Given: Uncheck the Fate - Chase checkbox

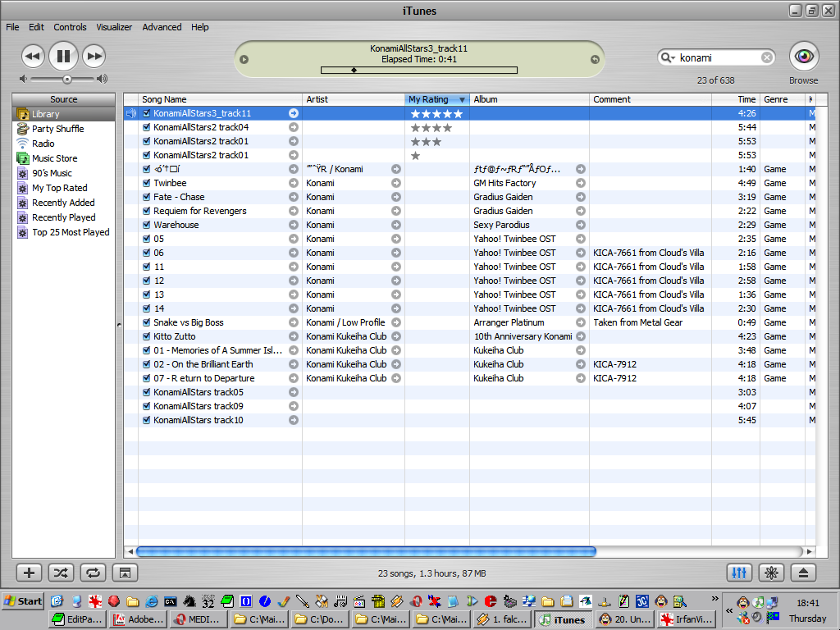Looking at the screenshot, I should [x=146, y=197].
